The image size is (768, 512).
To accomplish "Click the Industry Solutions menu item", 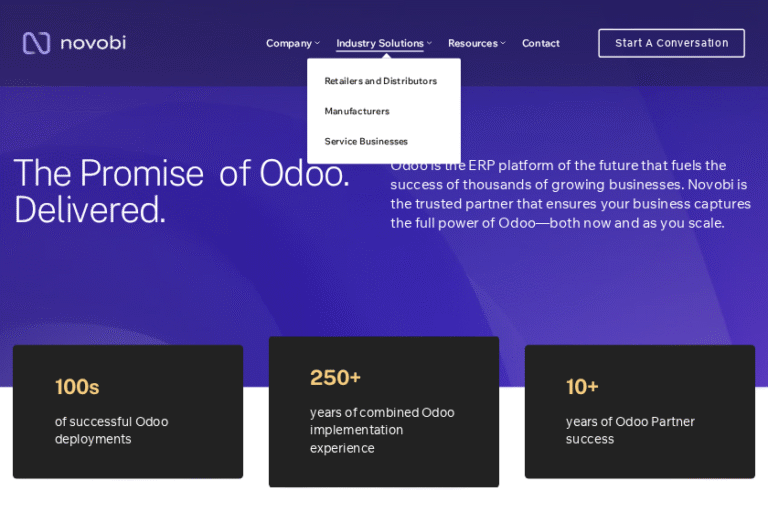I will (380, 43).
